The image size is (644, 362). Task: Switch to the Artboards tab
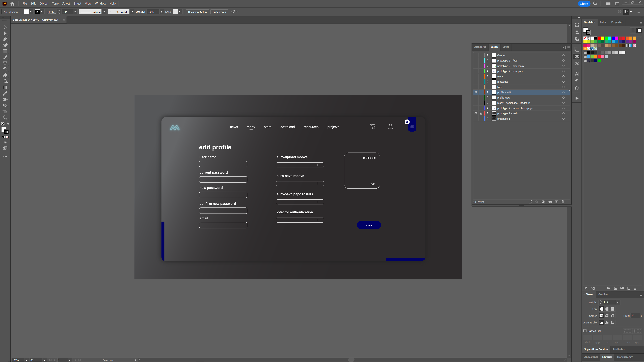pyautogui.click(x=480, y=47)
